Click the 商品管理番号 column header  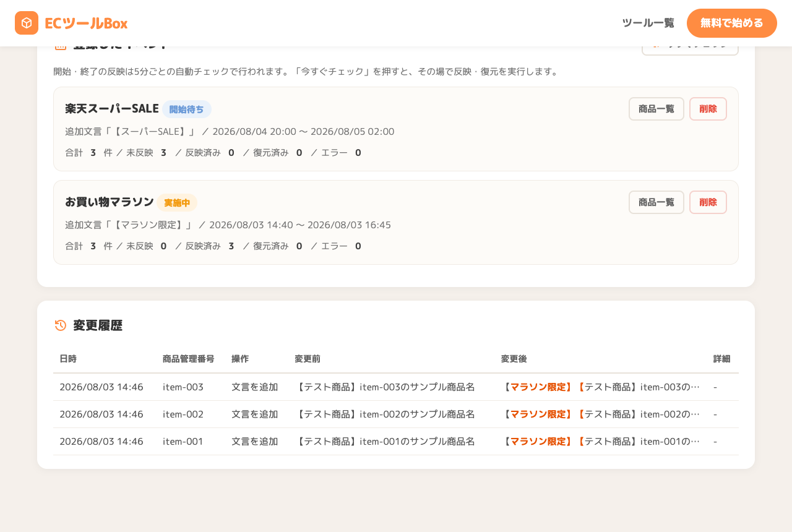pyautogui.click(x=189, y=359)
